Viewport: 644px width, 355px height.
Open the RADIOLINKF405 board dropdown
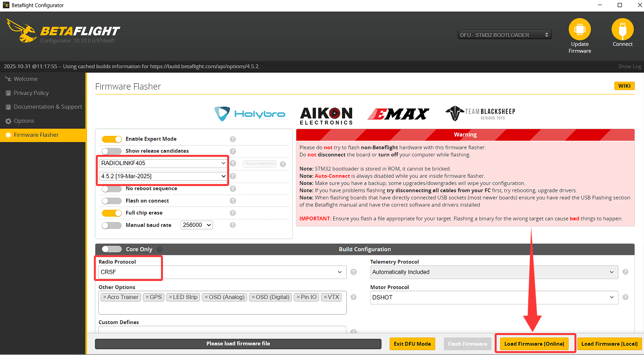click(x=163, y=163)
